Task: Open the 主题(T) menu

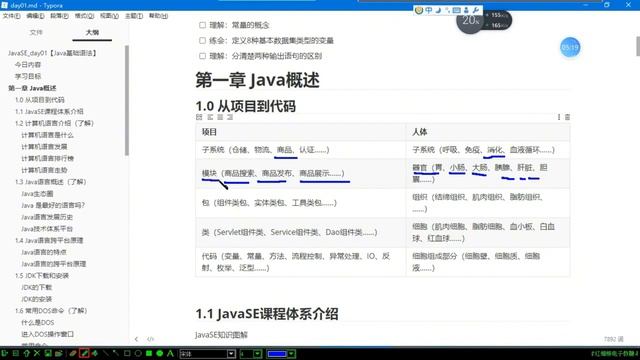Action: (x=134, y=16)
